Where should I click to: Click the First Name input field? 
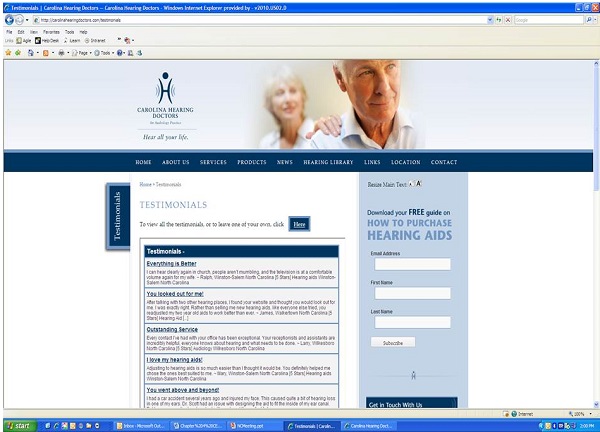(412, 293)
